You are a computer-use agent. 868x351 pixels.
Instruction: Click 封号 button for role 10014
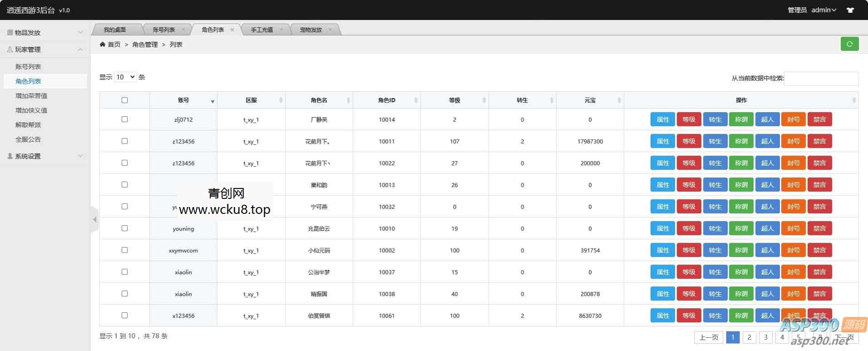pos(793,119)
